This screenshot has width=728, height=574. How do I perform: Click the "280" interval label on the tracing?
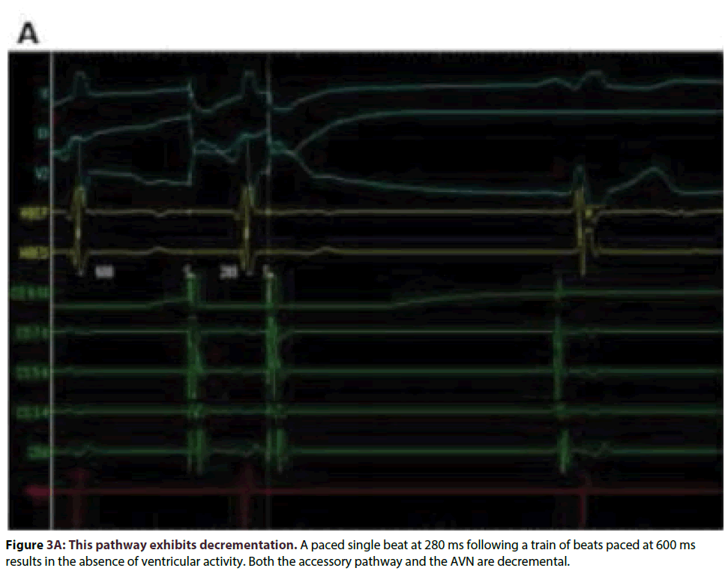[x=229, y=272]
